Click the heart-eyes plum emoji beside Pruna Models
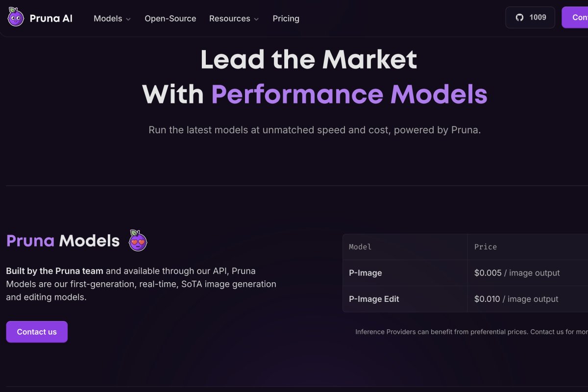 (138, 240)
